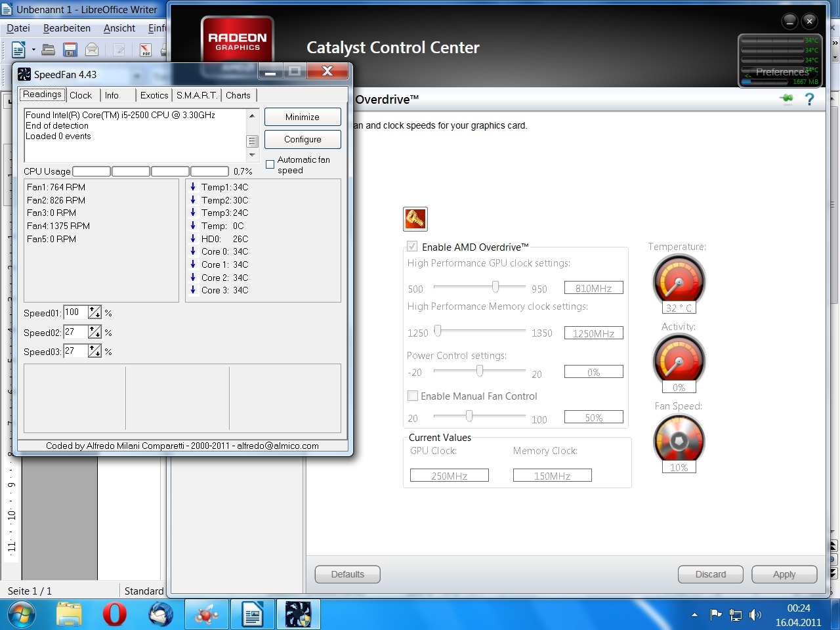Click the Power Control slider handle
Screen dimensions: 840x630
[x=480, y=371]
